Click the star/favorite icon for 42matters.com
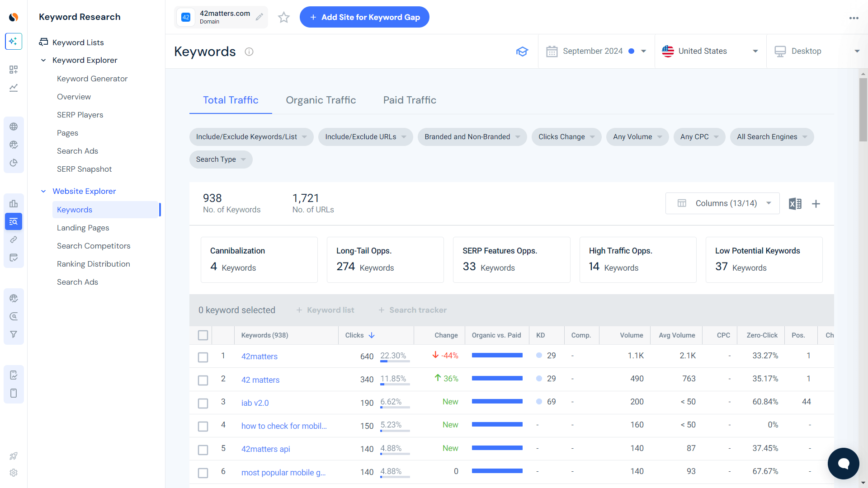The height and width of the screenshot is (488, 868). [284, 17]
